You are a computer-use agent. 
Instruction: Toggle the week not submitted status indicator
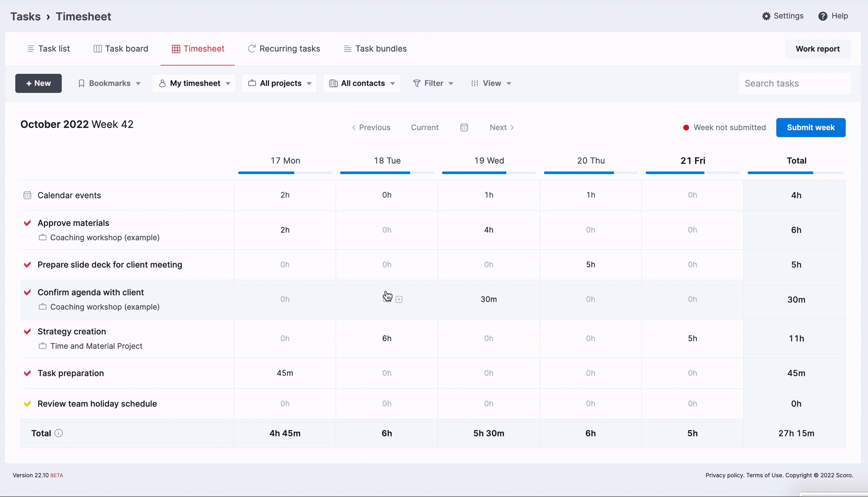724,127
